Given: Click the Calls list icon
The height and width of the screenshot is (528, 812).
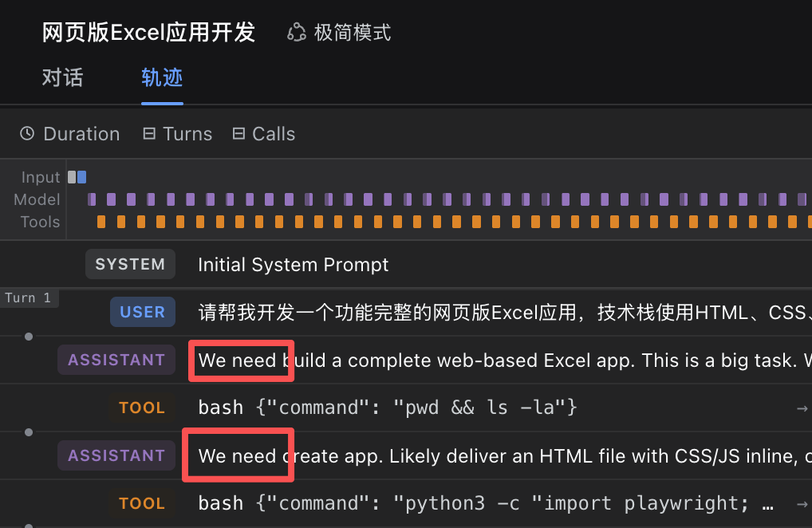Looking at the screenshot, I should (x=238, y=133).
